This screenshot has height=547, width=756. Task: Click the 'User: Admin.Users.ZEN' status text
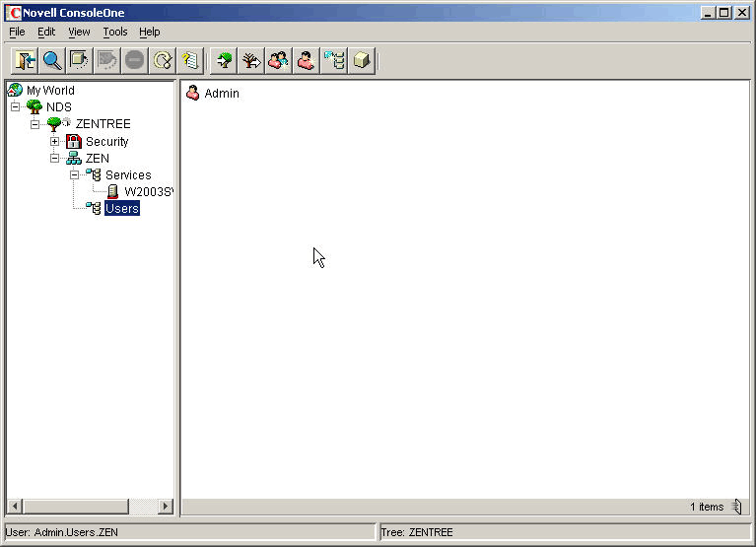coord(62,532)
